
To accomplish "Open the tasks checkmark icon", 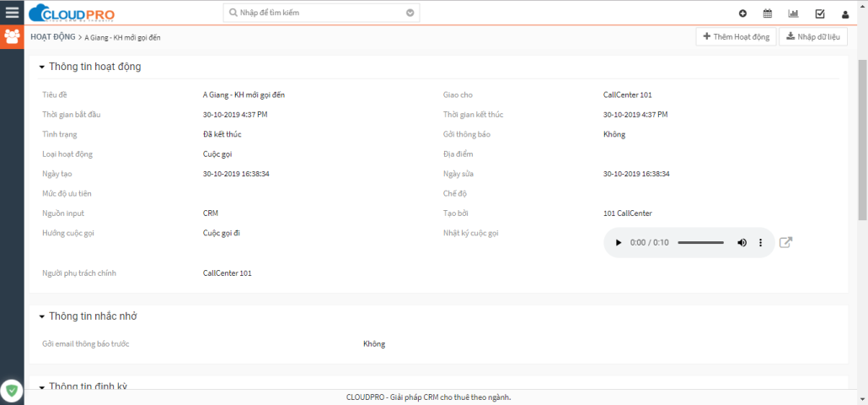I will click(x=819, y=13).
